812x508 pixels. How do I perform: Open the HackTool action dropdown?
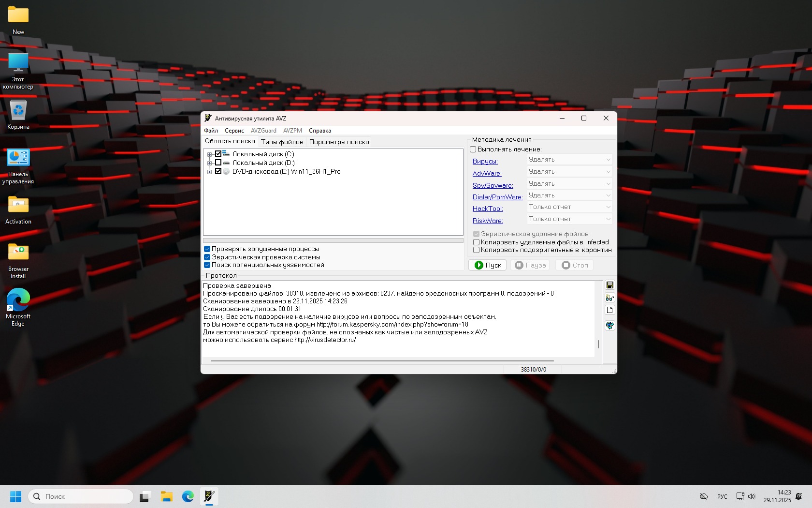[x=569, y=207]
